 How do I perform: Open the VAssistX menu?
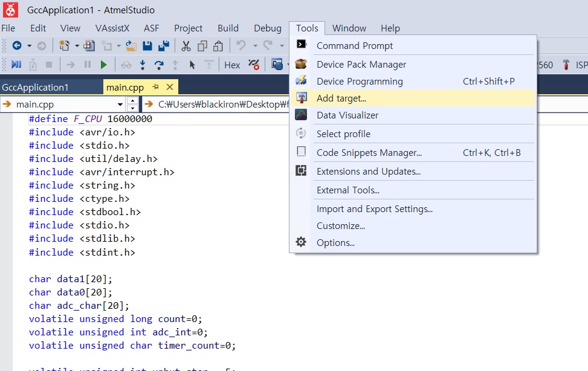(x=112, y=28)
